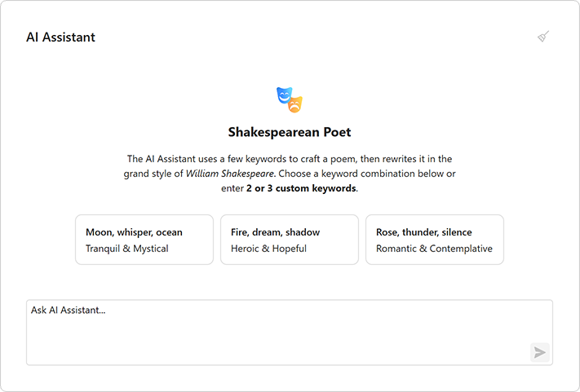The height and width of the screenshot is (392, 580).
Task: Click the AI Assistant title text
Action: click(x=60, y=37)
